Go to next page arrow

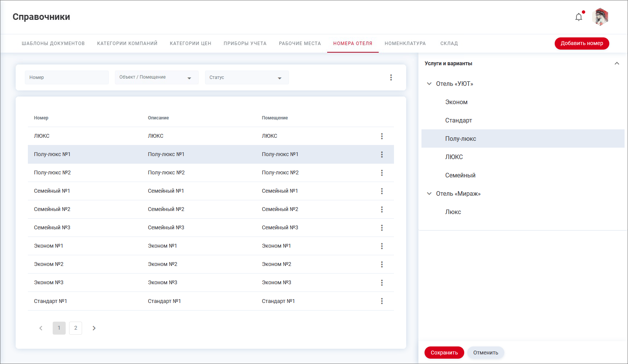(x=94, y=328)
